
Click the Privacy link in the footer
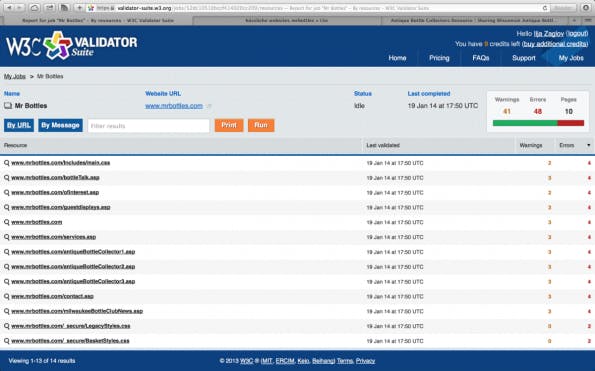click(365, 361)
